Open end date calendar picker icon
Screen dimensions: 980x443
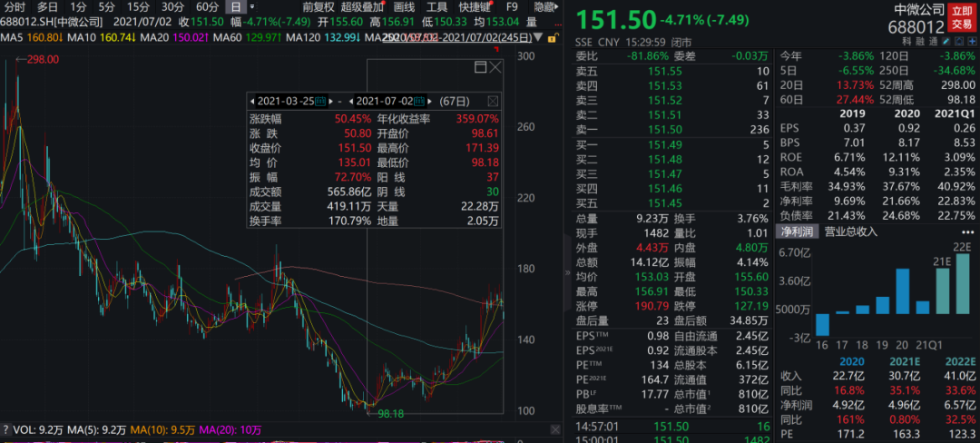point(419,102)
